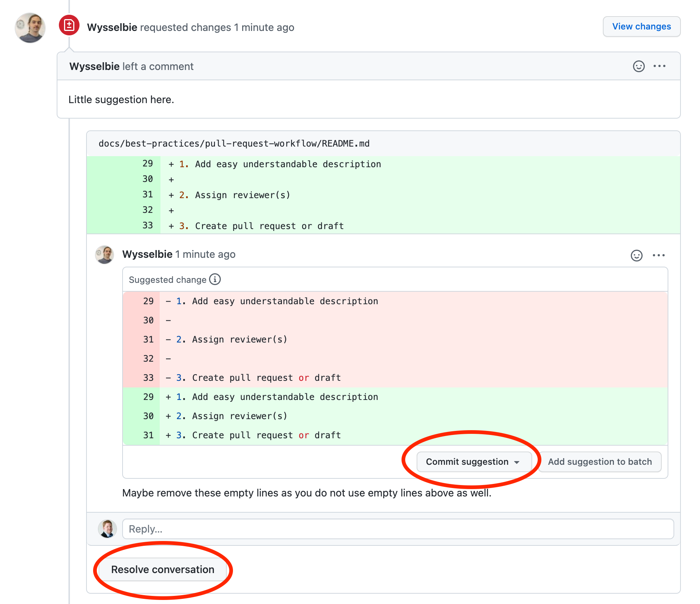Open three-dot options menu for the suggestion comment
This screenshot has height=604, width=700.
[658, 255]
